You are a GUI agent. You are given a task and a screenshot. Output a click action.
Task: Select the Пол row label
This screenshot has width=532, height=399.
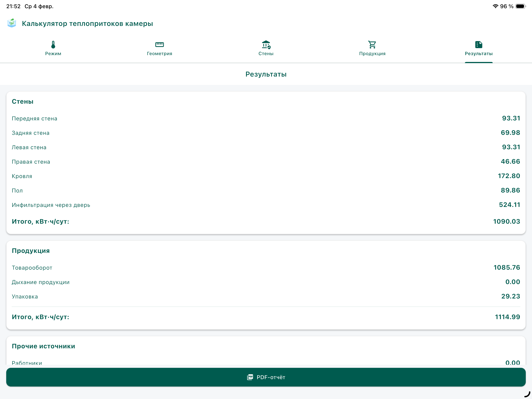pyautogui.click(x=17, y=191)
